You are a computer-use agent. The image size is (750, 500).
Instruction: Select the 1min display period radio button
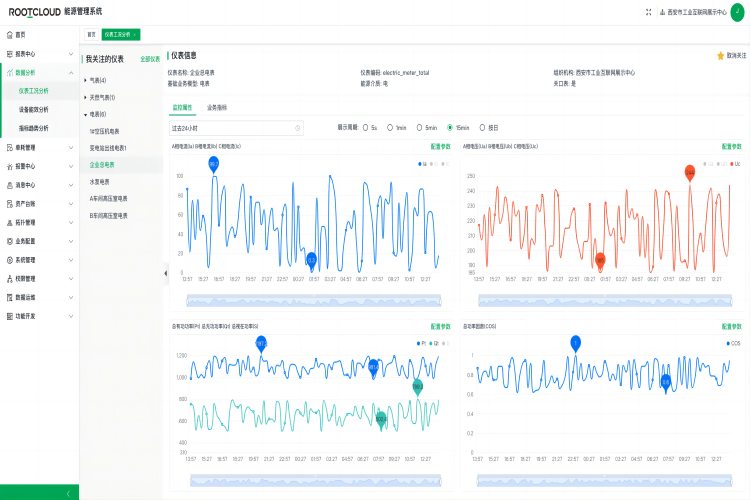391,128
